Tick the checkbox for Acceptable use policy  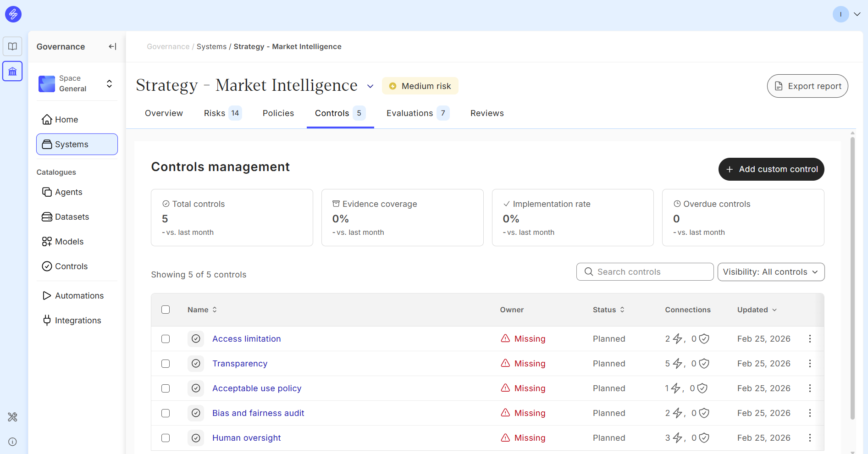[166, 388]
